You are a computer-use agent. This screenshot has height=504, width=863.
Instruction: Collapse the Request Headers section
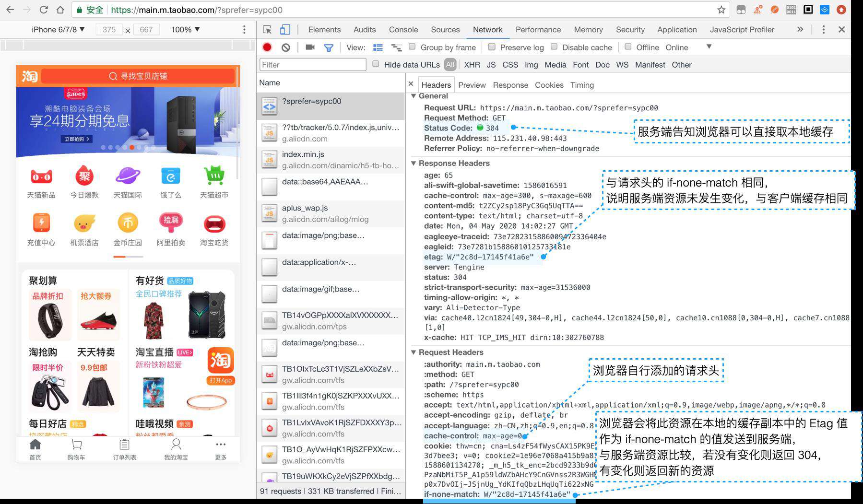coord(414,352)
